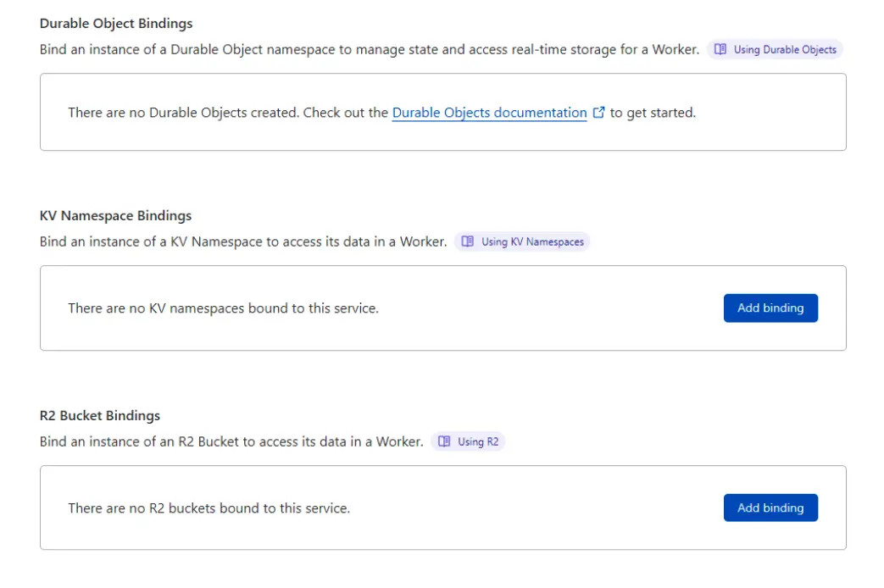Click the KV Namespace bindings description text

click(x=245, y=241)
